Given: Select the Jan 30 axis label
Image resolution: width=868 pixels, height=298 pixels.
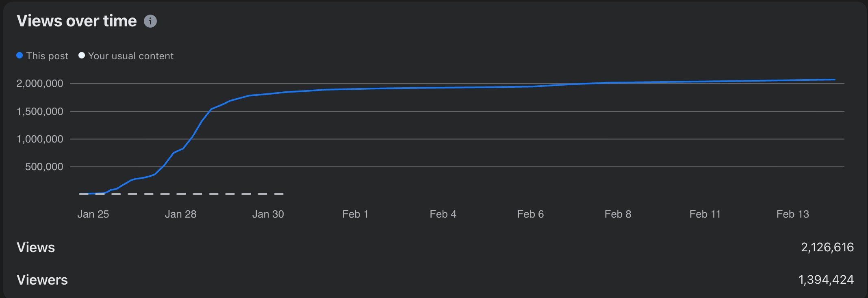Looking at the screenshot, I should tap(268, 214).
